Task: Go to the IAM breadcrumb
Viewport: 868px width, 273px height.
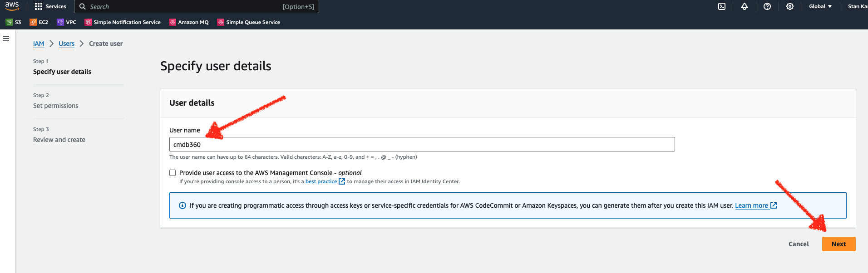Action: pos(39,44)
